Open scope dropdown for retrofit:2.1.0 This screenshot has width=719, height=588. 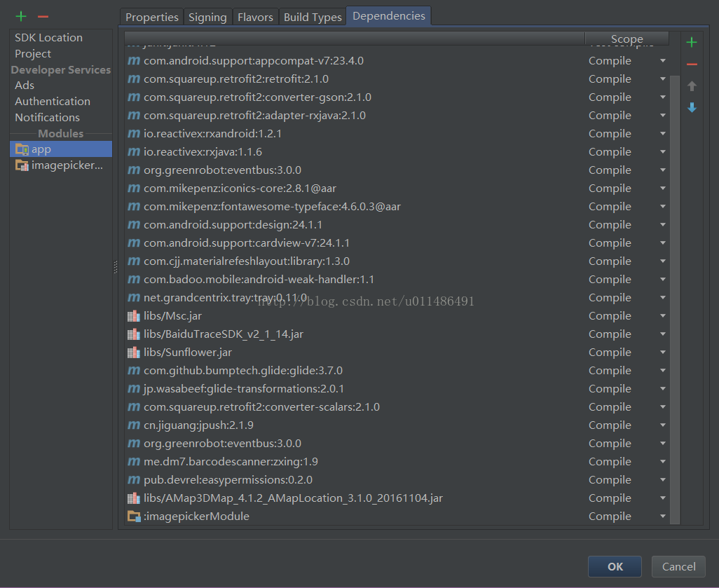coord(663,79)
